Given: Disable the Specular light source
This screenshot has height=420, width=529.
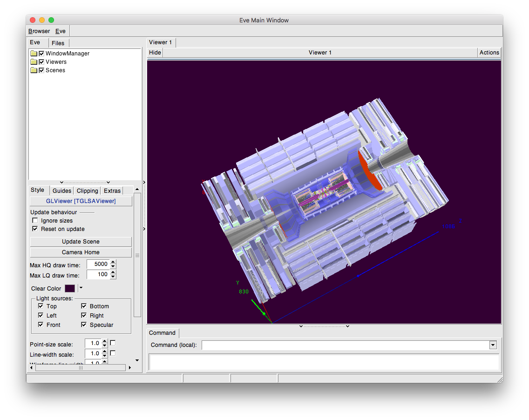Looking at the screenshot, I should 84,325.
